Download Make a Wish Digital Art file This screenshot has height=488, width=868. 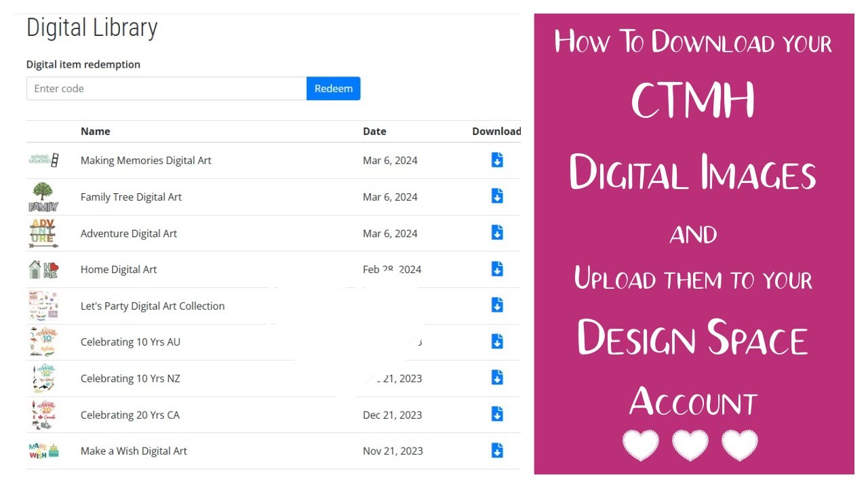497,450
